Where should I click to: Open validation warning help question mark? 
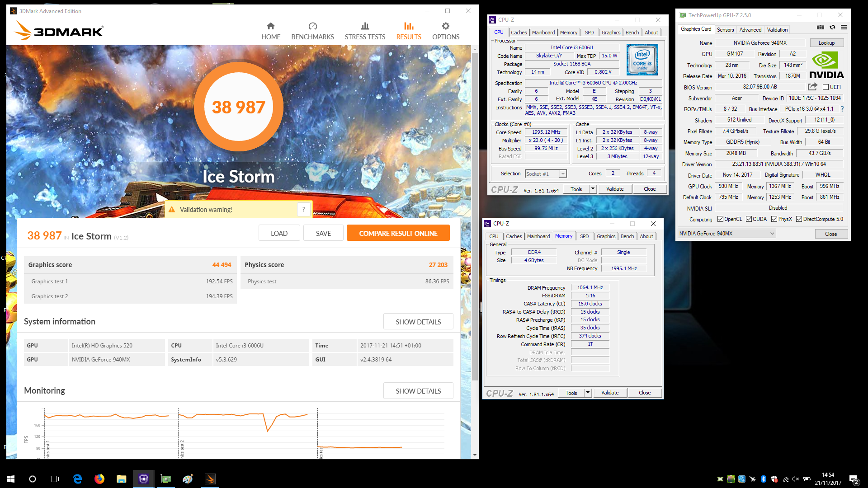pos(303,209)
